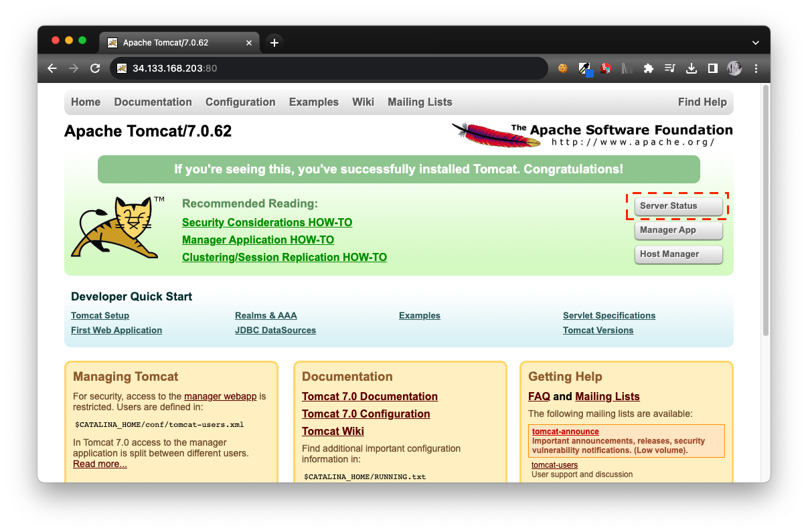Open the cookie extension icon
Image resolution: width=808 pixels, height=532 pixels.
point(563,68)
